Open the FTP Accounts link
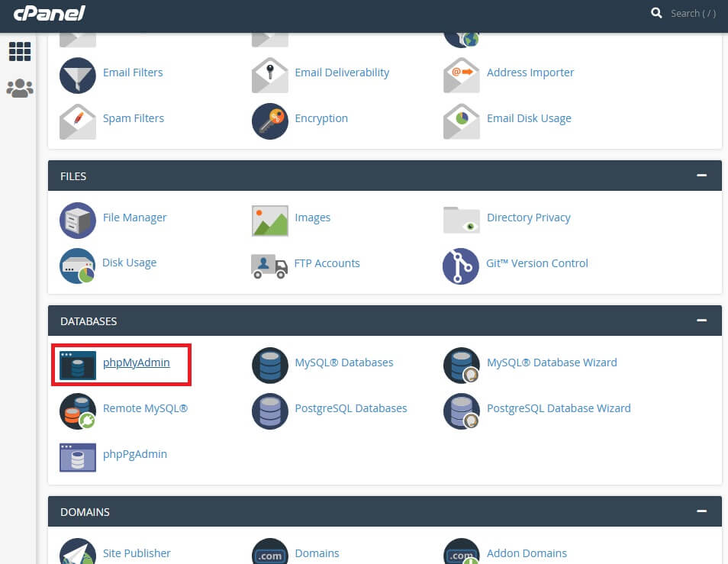 pos(327,263)
